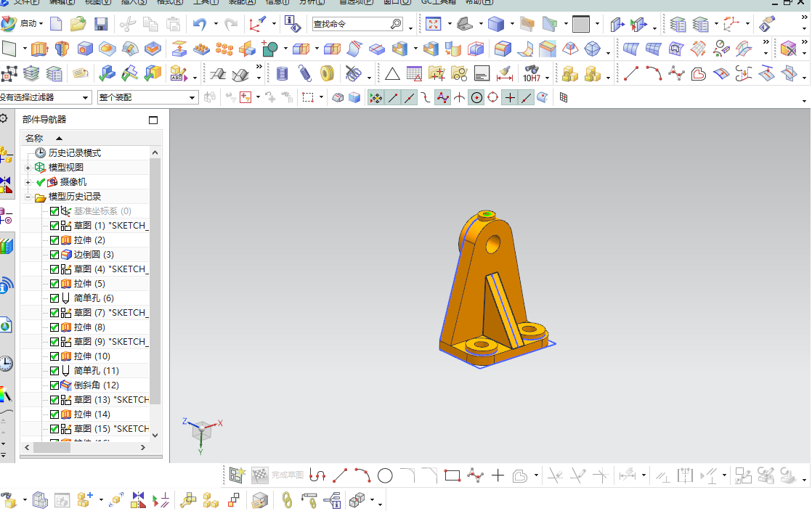Viewport: 812px width, 511px height.
Task: Select the Arc curve tool in top toolbar
Action: [x=654, y=73]
